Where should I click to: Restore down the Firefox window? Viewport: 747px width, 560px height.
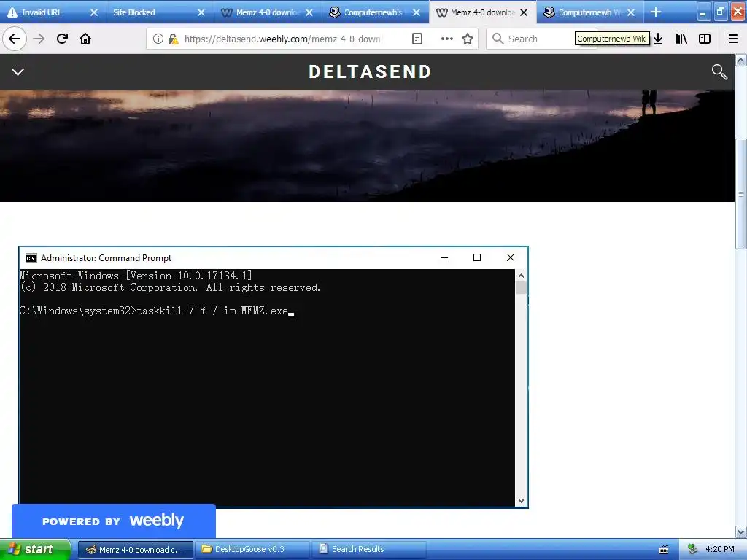(x=720, y=12)
